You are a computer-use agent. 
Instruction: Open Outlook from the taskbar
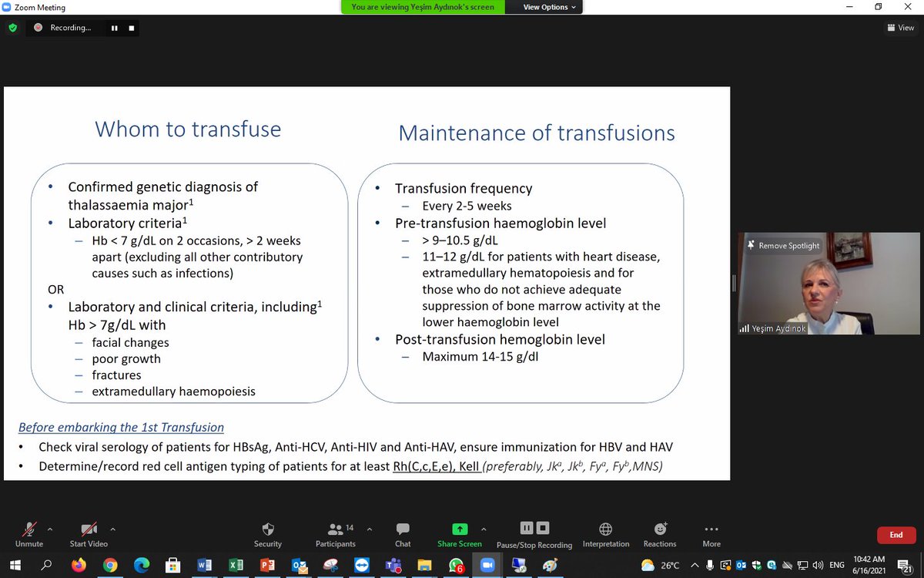coord(299,565)
